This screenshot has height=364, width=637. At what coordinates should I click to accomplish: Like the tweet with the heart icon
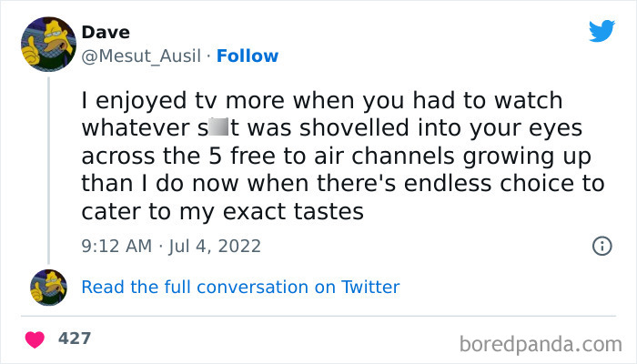click(x=36, y=339)
